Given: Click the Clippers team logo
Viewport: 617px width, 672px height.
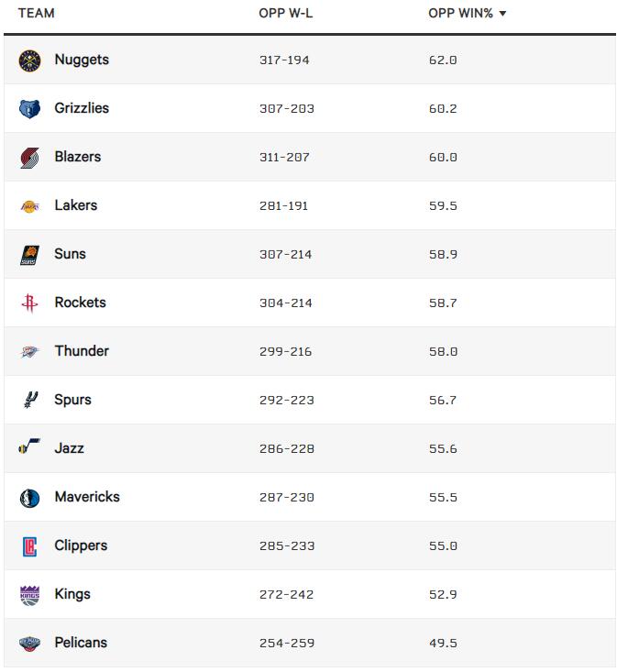Looking at the screenshot, I should point(29,546).
